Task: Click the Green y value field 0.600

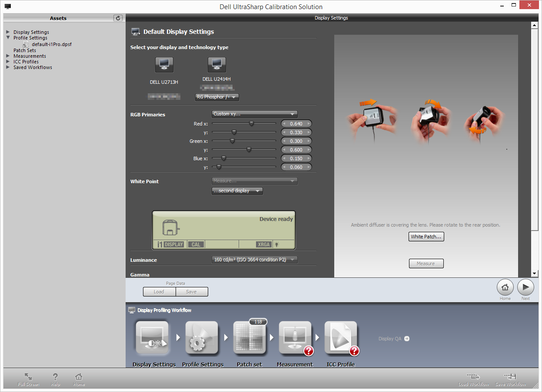Action: pyautogui.click(x=296, y=150)
